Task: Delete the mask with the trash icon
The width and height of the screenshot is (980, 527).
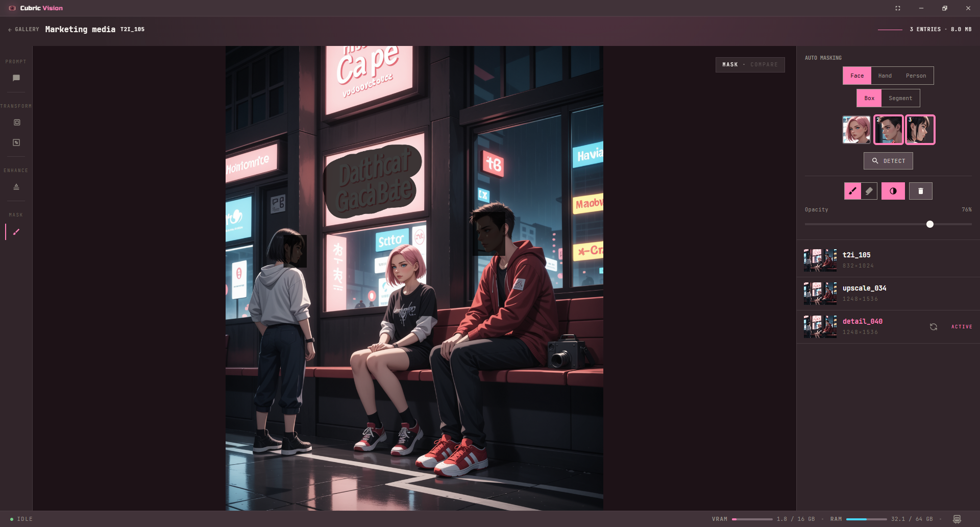Action: (x=921, y=191)
